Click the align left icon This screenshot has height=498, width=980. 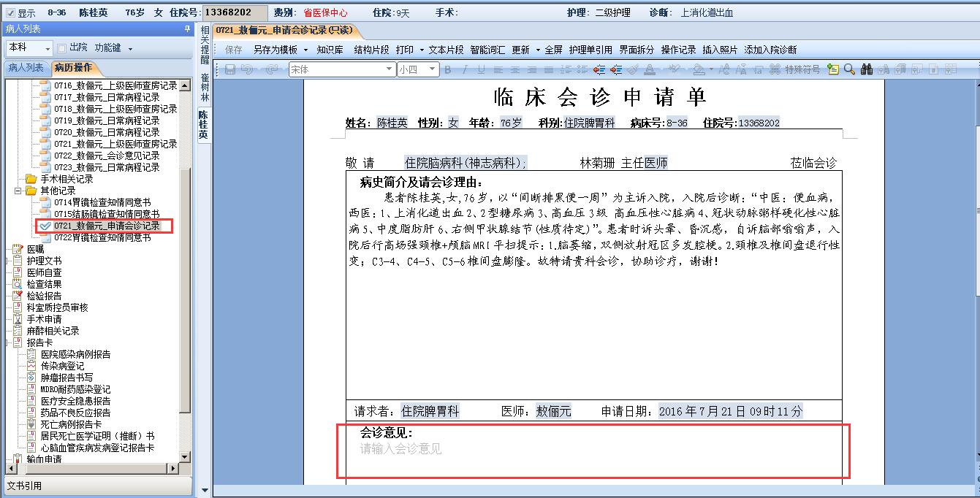pyautogui.click(x=498, y=69)
